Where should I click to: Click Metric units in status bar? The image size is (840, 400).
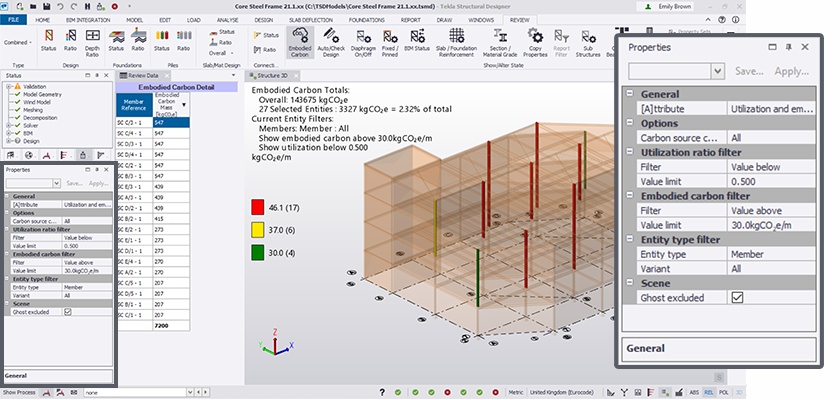click(x=516, y=393)
